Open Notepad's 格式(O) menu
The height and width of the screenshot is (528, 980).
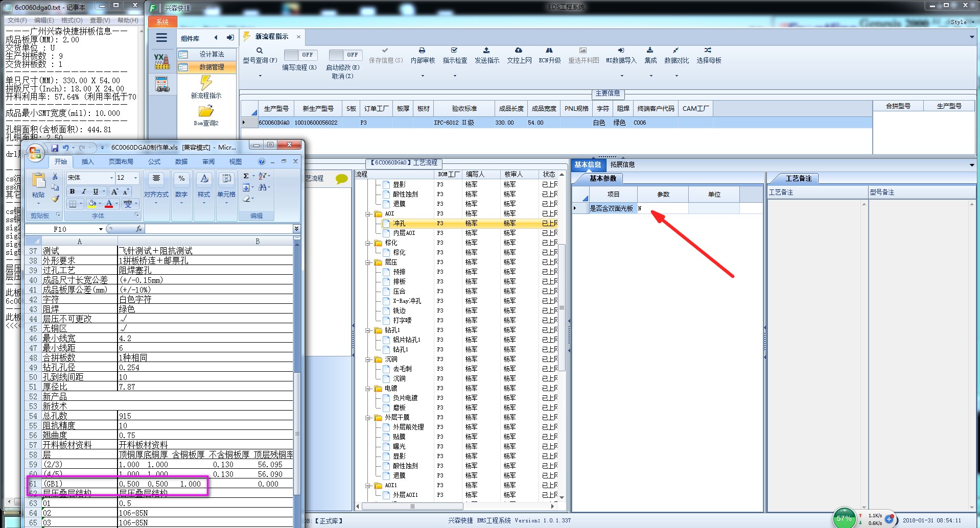pyautogui.click(x=72, y=20)
